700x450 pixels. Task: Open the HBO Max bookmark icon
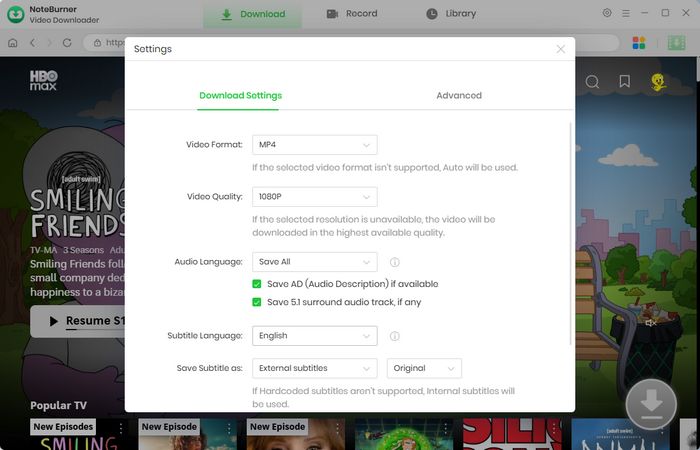point(624,82)
